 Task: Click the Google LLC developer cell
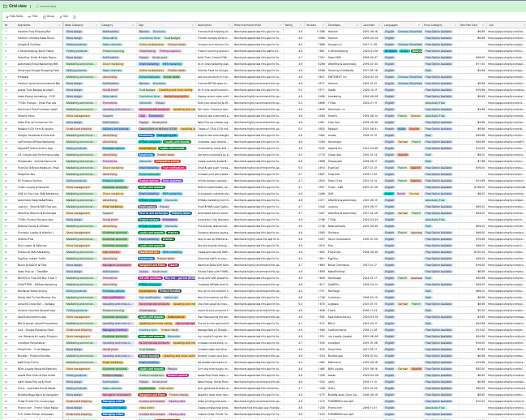click(344, 45)
